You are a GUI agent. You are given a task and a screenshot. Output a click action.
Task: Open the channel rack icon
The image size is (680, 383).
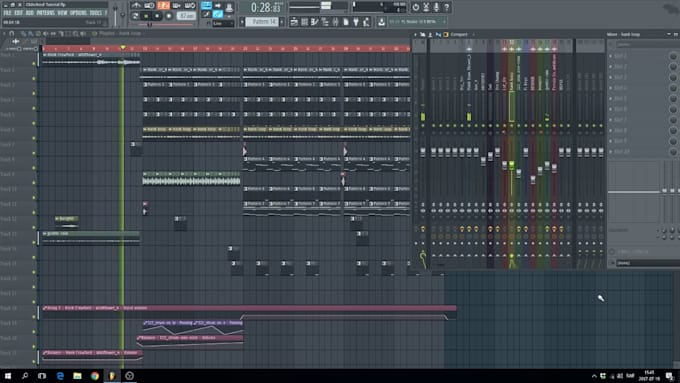point(304,22)
